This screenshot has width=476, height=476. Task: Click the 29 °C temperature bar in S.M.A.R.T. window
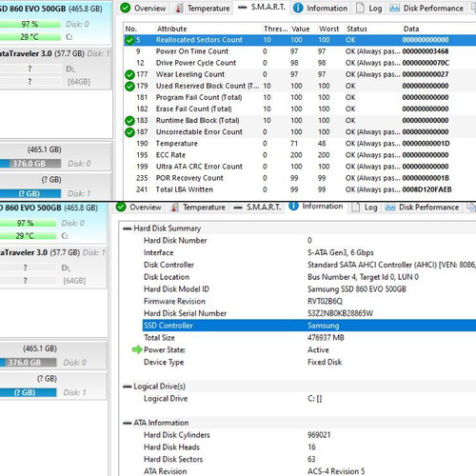30,37
